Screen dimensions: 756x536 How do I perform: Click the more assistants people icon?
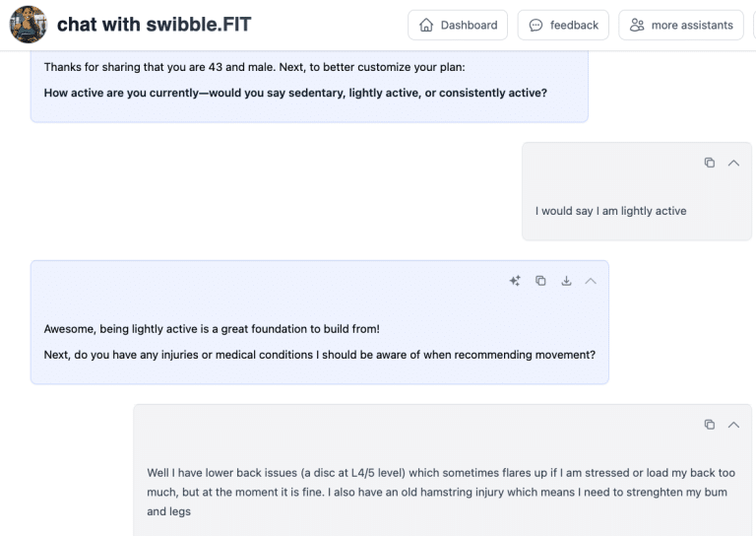(637, 25)
